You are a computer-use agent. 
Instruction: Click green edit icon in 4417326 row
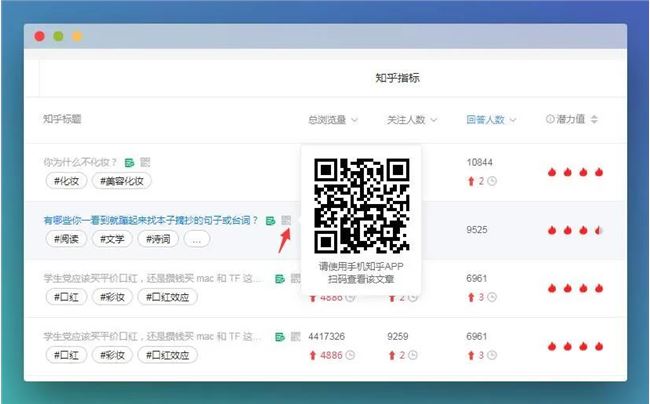[280, 337]
